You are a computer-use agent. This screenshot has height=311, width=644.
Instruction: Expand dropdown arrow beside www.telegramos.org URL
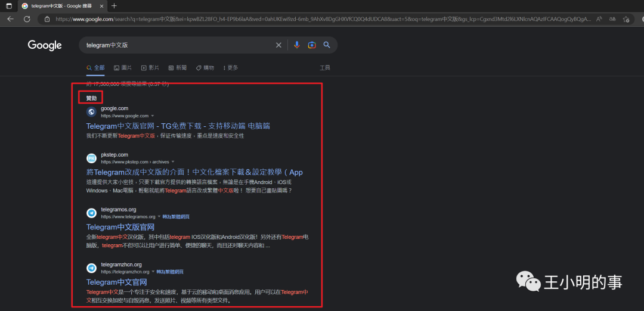(x=159, y=217)
